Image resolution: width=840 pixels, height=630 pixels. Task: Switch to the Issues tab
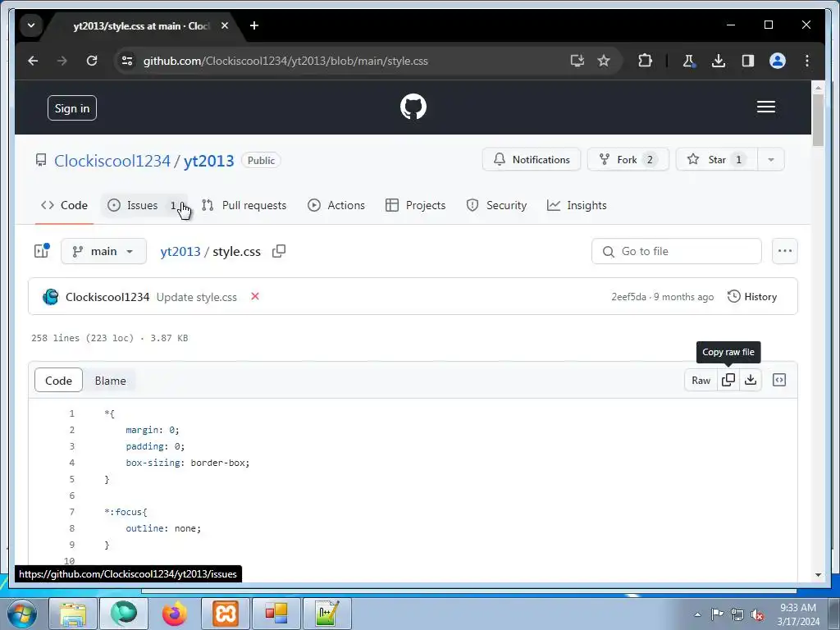pyautogui.click(x=143, y=205)
